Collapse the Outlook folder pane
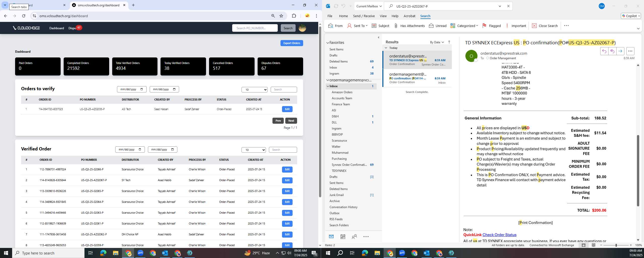Screen dimensions: 644x258 click(379, 38)
